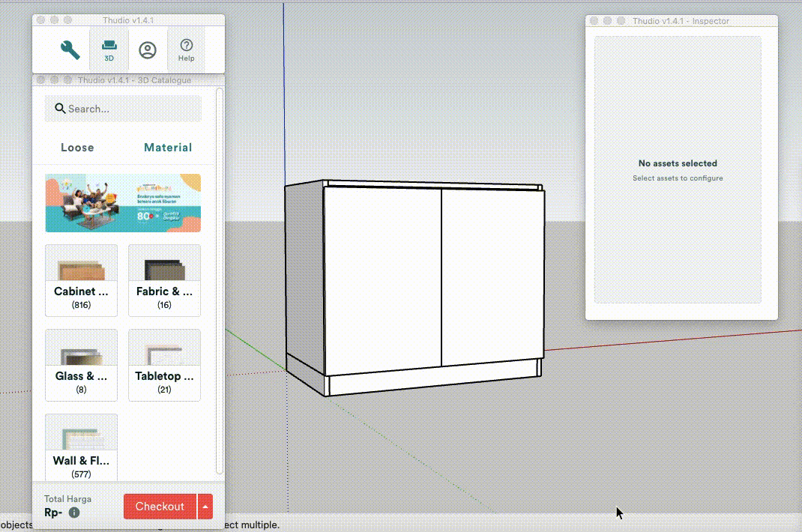The width and height of the screenshot is (802, 532).
Task: Close the Thudio Inspector window
Action: 594,21
